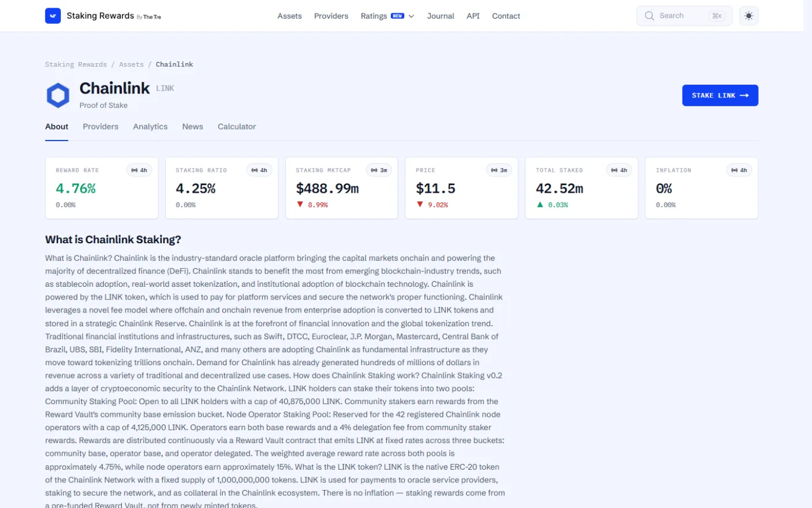Toggle the light/dark theme sun icon
This screenshot has width=812, height=508.
[x=749, y=16]
